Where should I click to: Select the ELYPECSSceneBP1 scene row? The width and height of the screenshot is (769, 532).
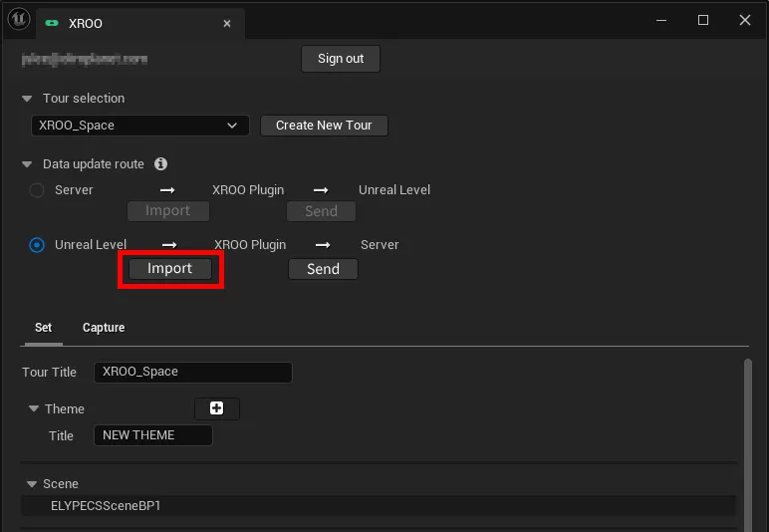[378, 505]
